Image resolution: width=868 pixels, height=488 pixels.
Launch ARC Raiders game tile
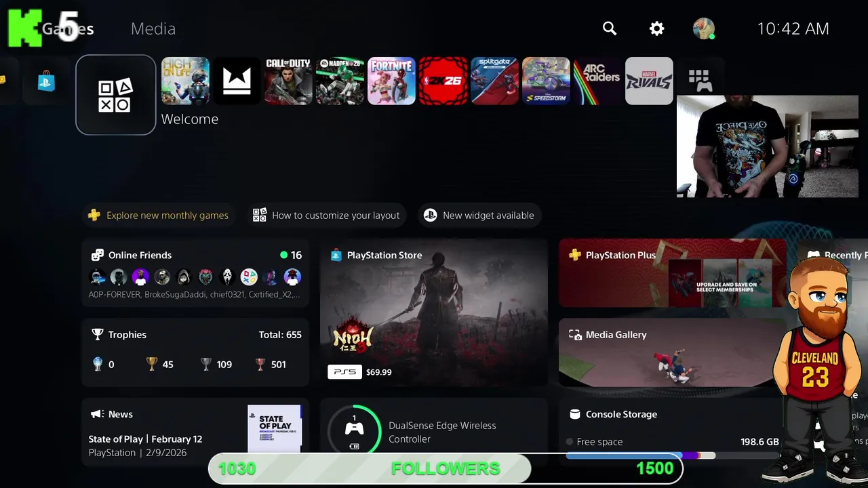click(597, 81)
